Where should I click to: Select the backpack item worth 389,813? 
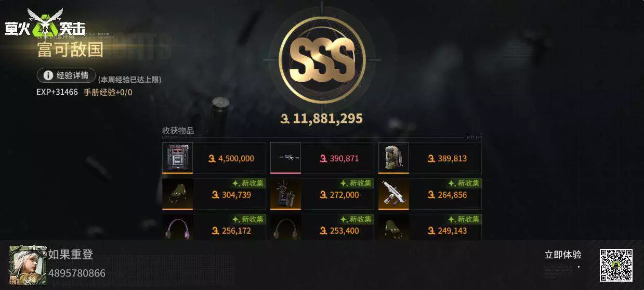(430, 158)
